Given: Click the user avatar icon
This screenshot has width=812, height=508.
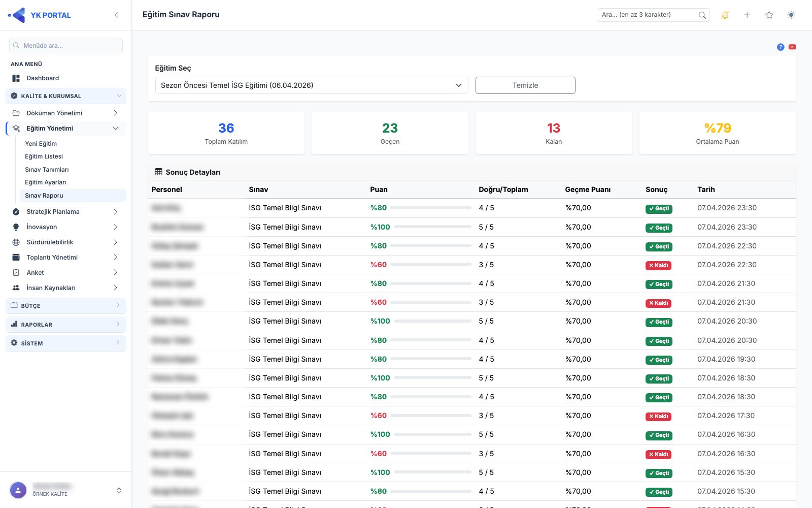Looking at the screenshot, I should pos(18,490).
